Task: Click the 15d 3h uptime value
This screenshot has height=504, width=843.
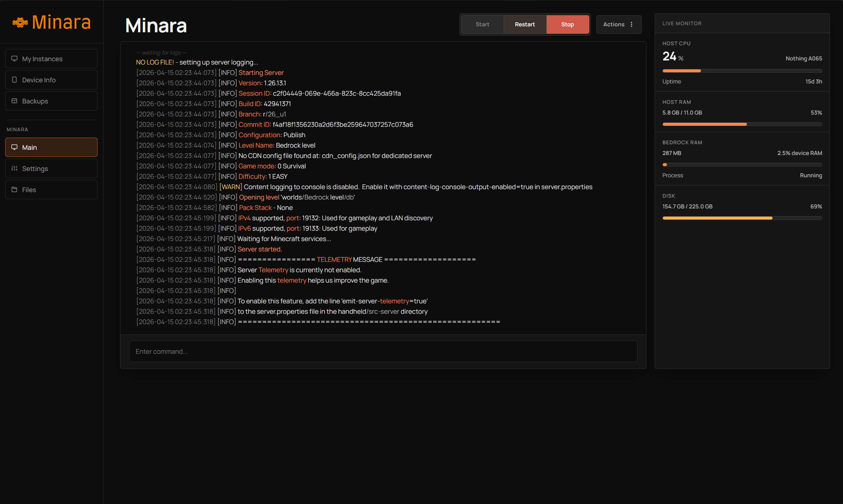Action: tap(814, 82)
